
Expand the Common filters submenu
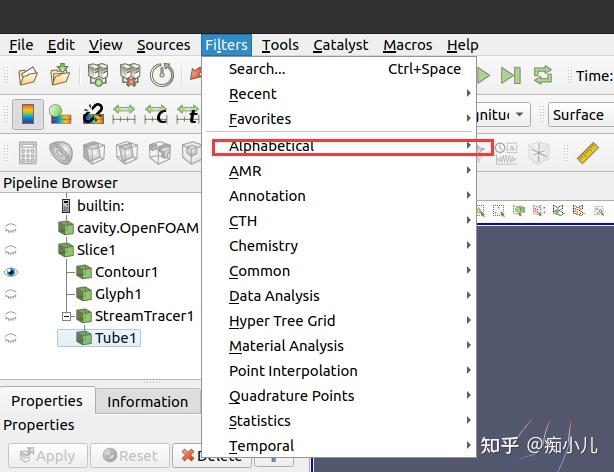[x=339, y=271]
